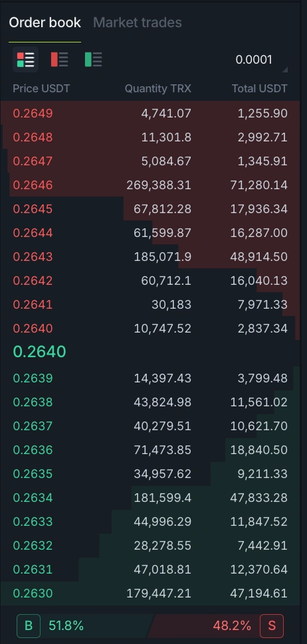Choose the lowest ask at 0.2640
This screenshot has height=644, width=307.
coord(150,328)
